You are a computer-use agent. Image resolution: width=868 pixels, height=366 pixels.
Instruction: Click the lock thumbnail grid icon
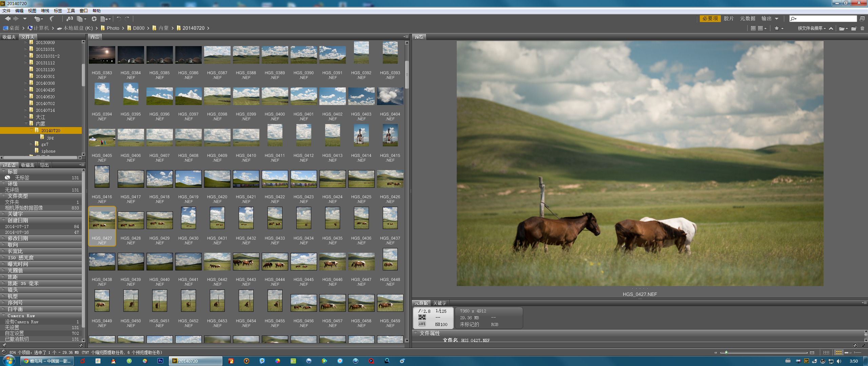[826, 352]
